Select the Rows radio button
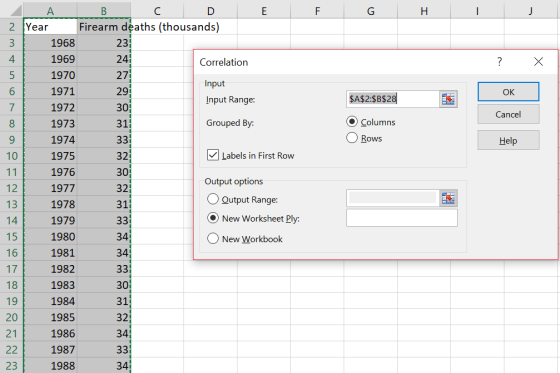The width and height of the screenshot is (560, 373). [x=352, y=138]
